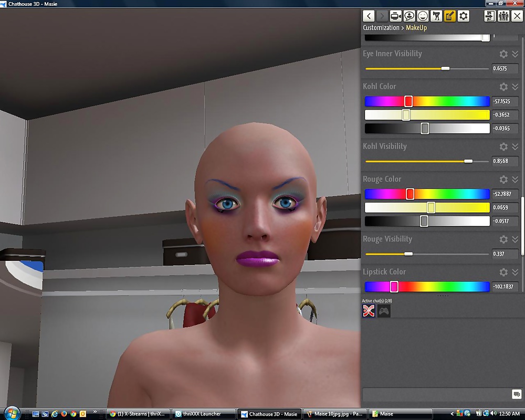Open the people group icon
This screenshot has width=525, height=420.
[503, 16]
